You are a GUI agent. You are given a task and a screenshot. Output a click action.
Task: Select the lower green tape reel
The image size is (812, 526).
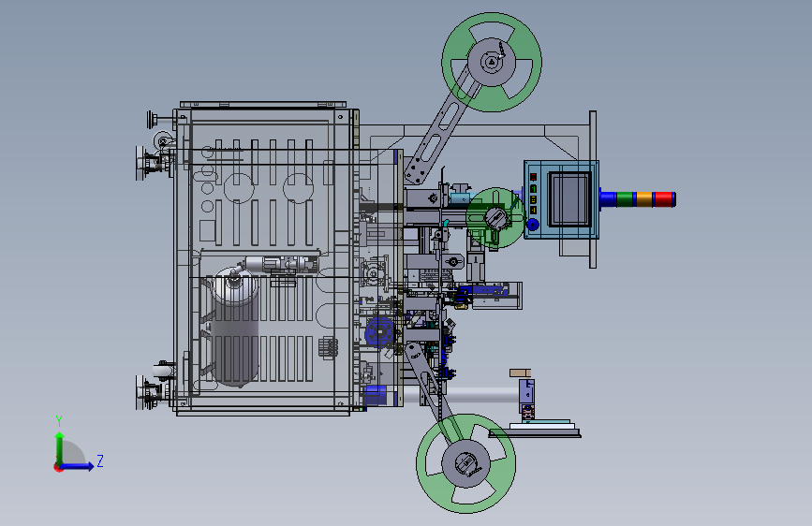click(x=466, y=463)
